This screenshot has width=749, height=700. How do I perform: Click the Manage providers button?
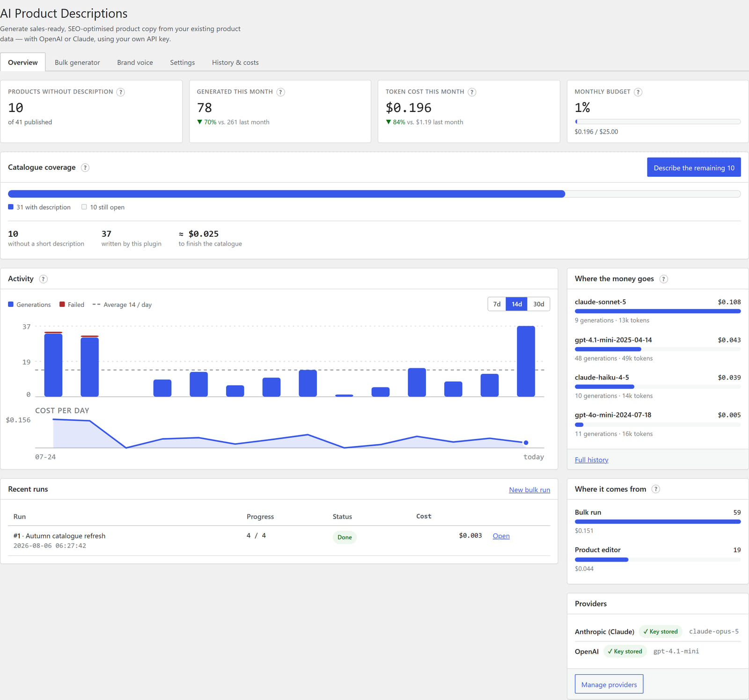click(x=609, y=684)
